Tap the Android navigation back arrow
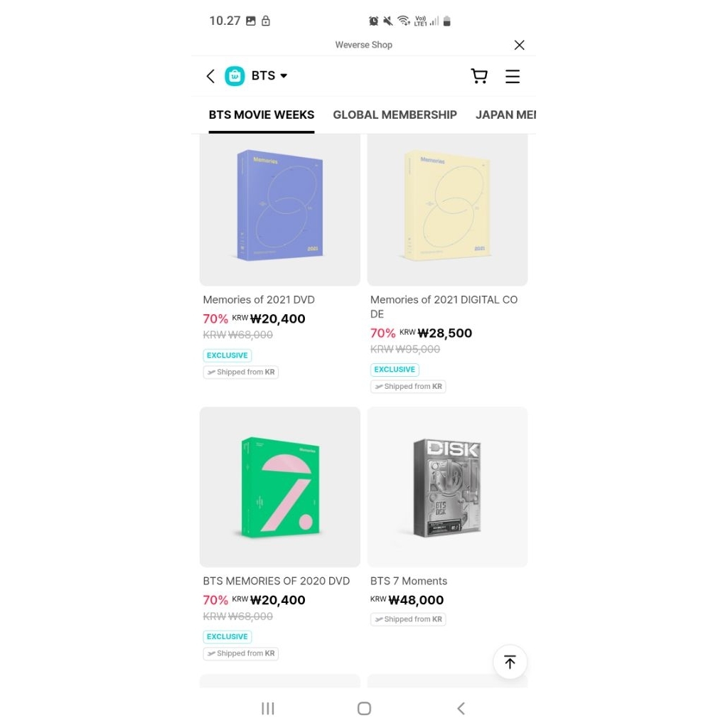The width and height of the screenshot is (728, 728). click(461, 709)
